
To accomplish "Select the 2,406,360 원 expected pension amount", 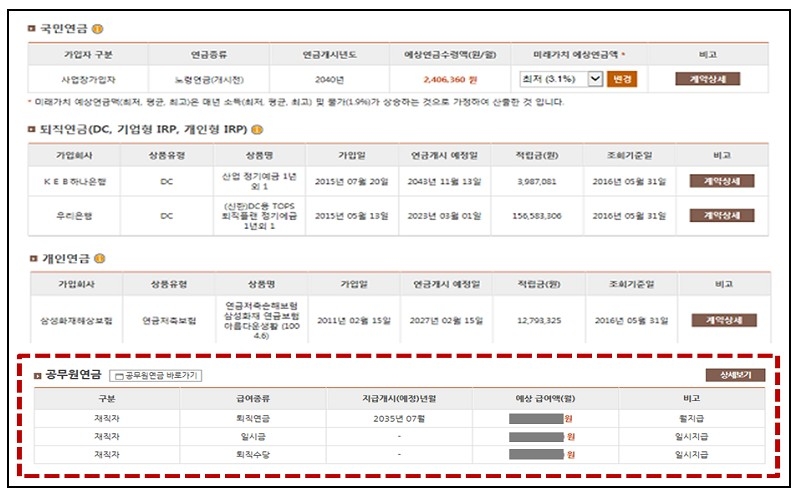I will click(450, 80).
